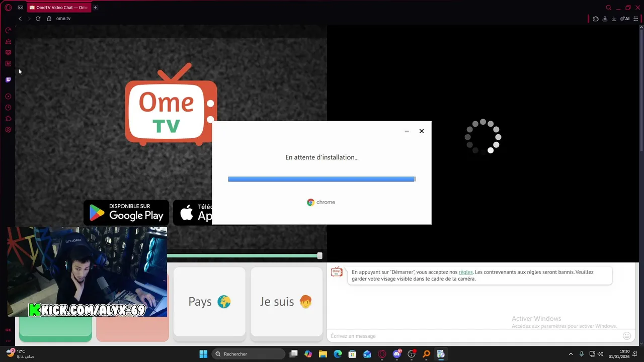Click the GX logo at sidebar bottom
The image size is (644, 362).
point(8,330)
